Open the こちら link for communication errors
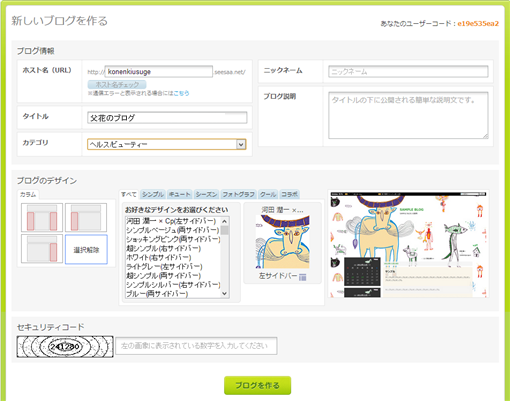 pyautogui.click(x=181, y=93)
